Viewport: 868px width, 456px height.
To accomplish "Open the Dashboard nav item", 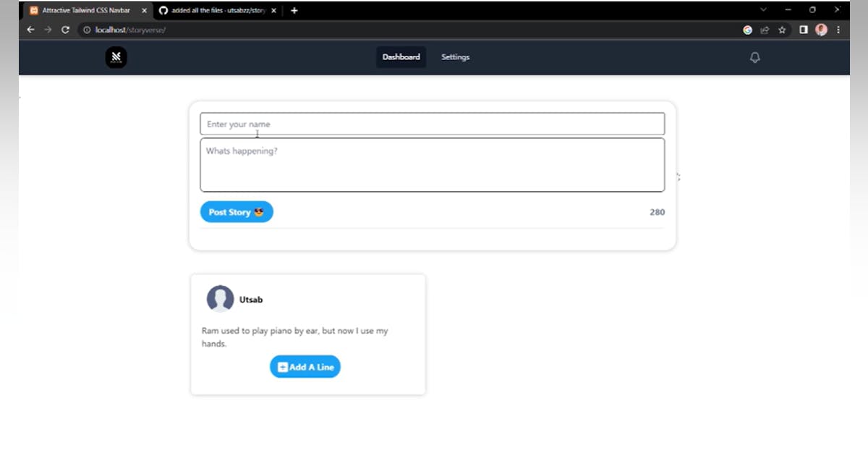I will pyautogui.click(x=401, y=57).
